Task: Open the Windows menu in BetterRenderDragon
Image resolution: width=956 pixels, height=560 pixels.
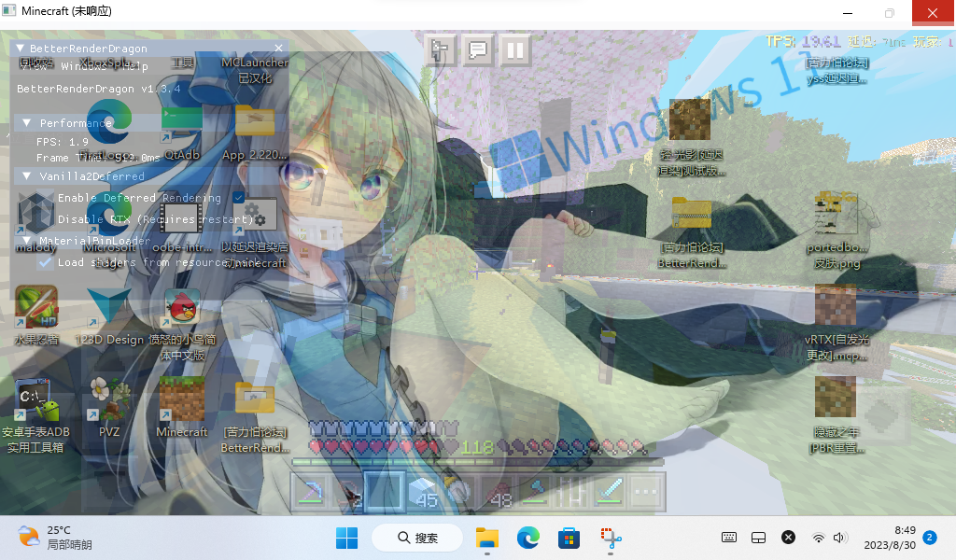Action: [x=83, y=66]
